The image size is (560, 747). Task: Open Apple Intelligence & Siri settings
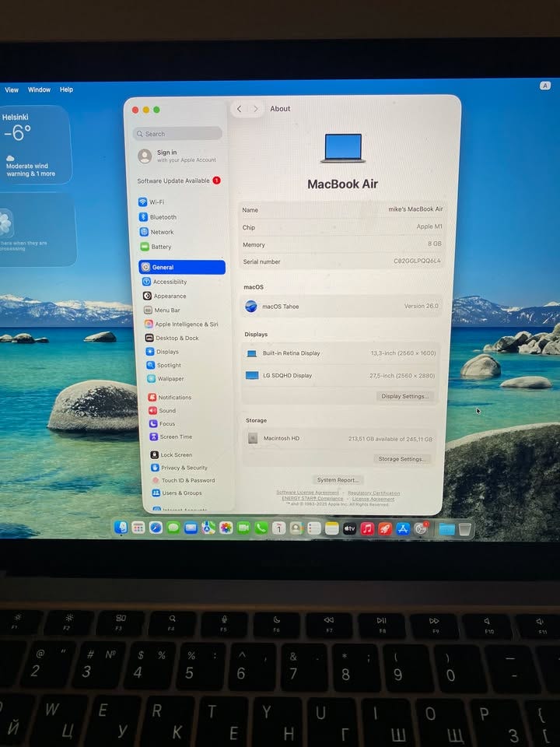(x=181, y=324)
